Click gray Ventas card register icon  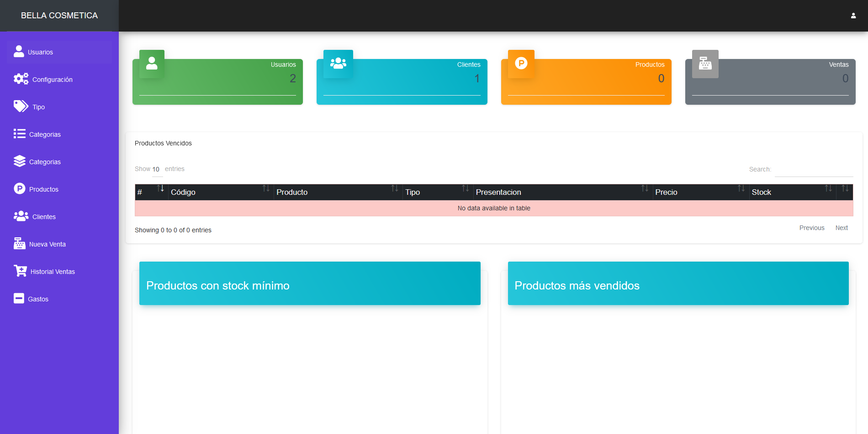tap(705, 64)
